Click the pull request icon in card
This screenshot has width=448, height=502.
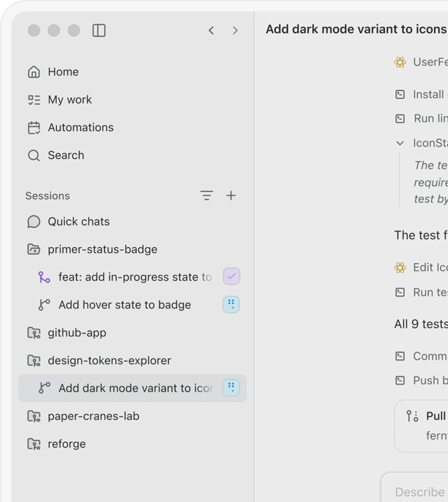tap(412, 416)
